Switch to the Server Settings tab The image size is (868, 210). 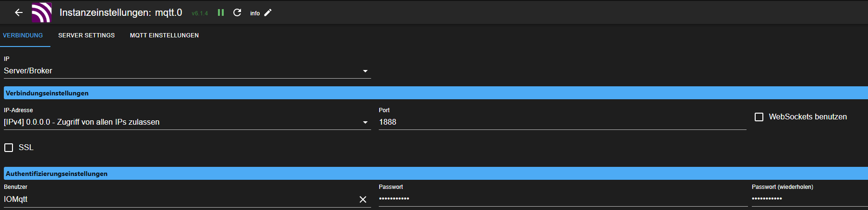[x=86, y=35]
